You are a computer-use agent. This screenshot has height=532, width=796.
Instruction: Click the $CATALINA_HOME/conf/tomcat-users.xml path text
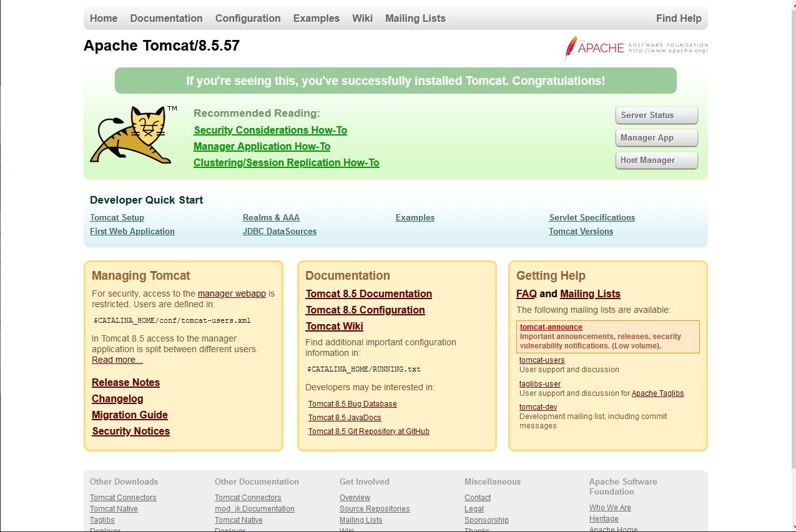tap(172, 320)
